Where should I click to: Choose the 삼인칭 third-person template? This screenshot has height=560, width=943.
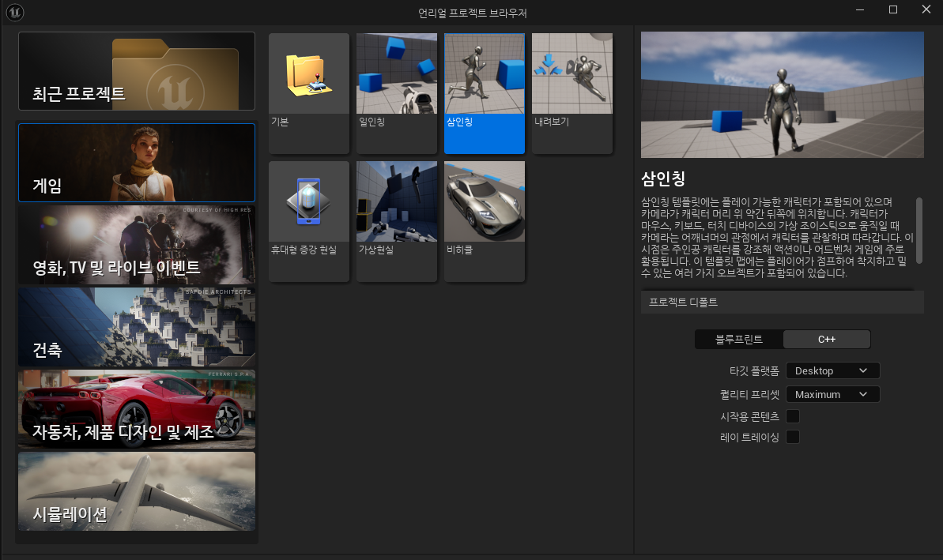pyautogui.click(x=485, y=93)
